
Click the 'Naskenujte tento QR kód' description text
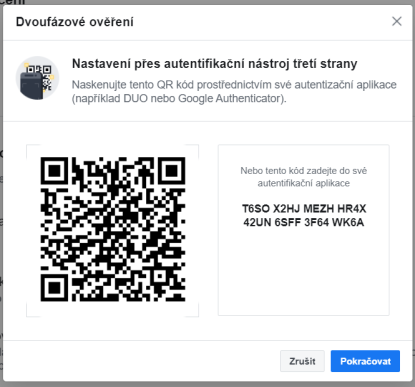[x=234, y=92]
